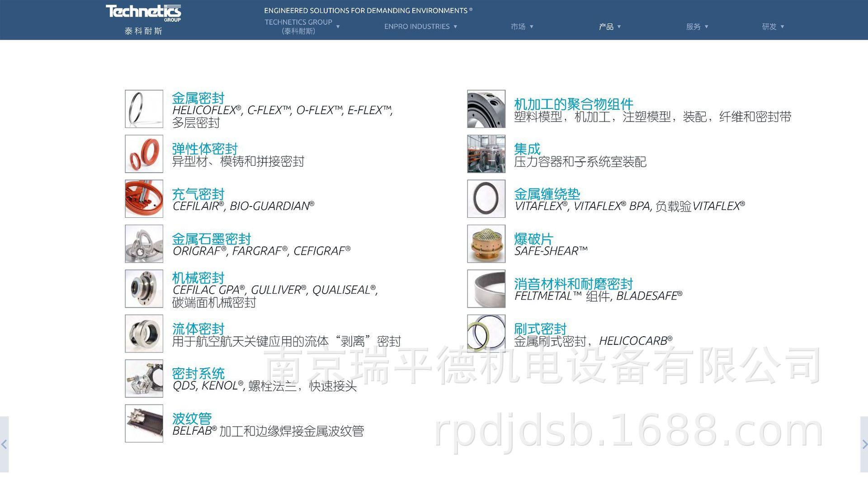Click the FELTMETAL, BLADESAFE description text

point(598,296)
